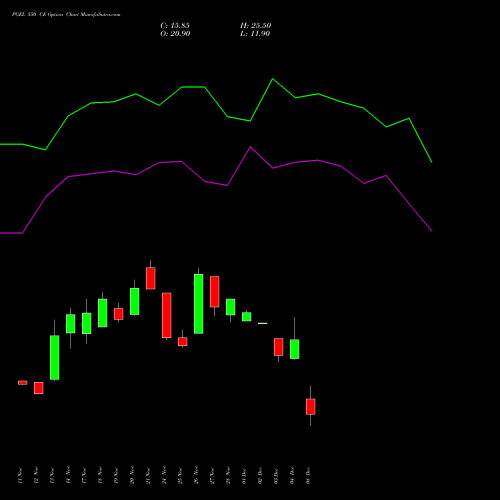500x500 pixels.
Task: Click the high value H: 25.50
Action: [256, 26]
